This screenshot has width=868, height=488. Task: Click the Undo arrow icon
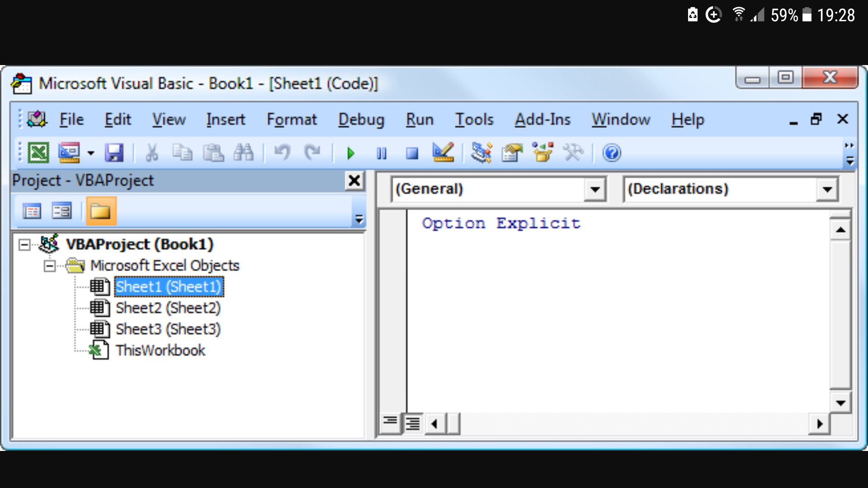282,153
